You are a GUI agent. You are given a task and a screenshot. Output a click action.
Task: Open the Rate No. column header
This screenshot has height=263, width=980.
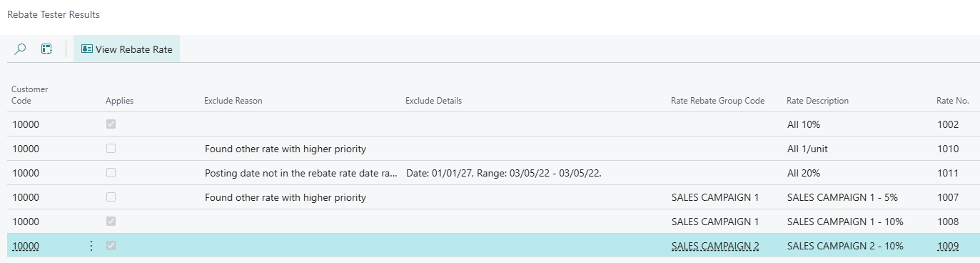953,101
